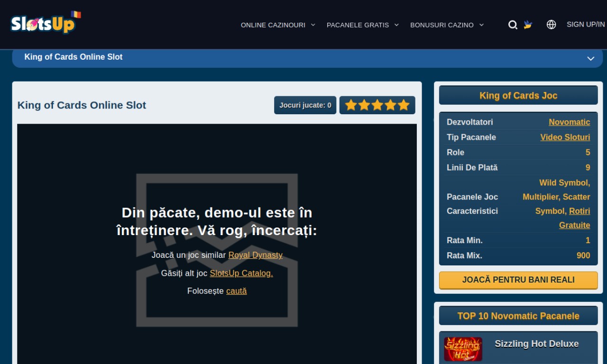Screen dimensions: 607x364
Task: Open the Video Sloturi link
Action: click(x=565, y=137)
